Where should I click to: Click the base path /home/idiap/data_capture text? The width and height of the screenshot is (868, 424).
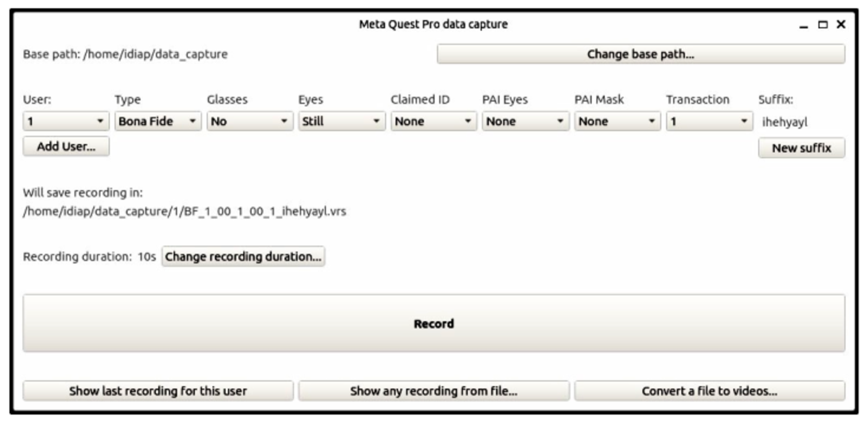pyautogui.click(x=155, y=54)
